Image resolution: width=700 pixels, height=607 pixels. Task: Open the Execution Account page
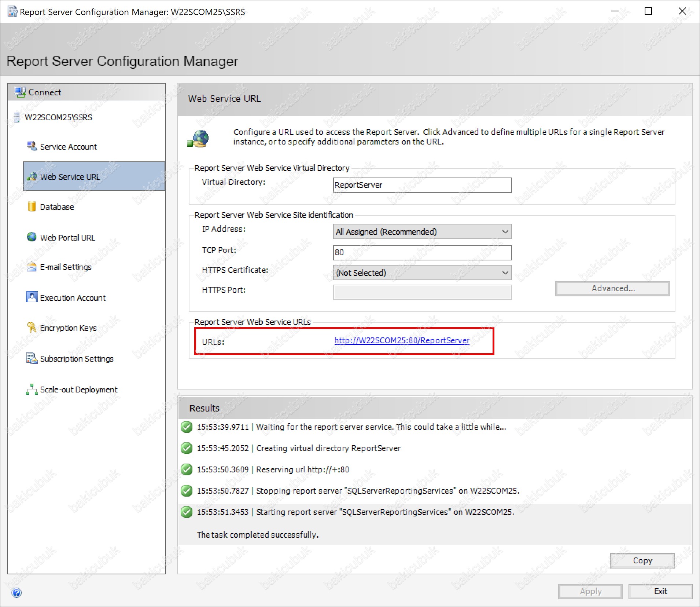73,298
